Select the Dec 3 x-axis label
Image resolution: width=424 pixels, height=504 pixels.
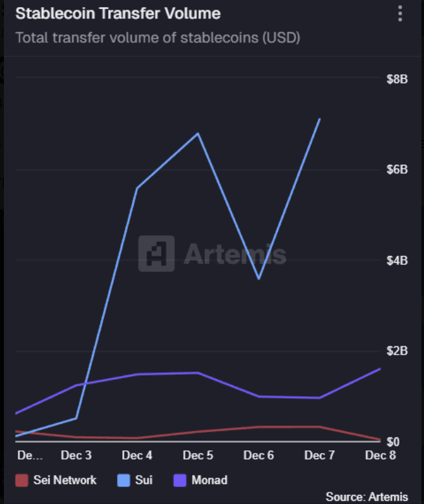pyautogui.click(x=76, y=456)
